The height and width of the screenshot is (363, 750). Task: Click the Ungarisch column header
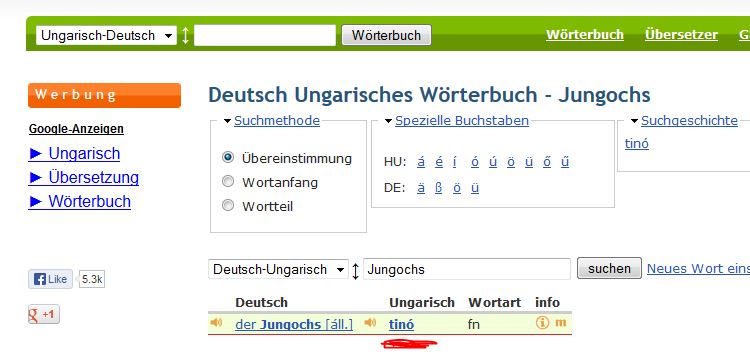click(x=422, y=302)
